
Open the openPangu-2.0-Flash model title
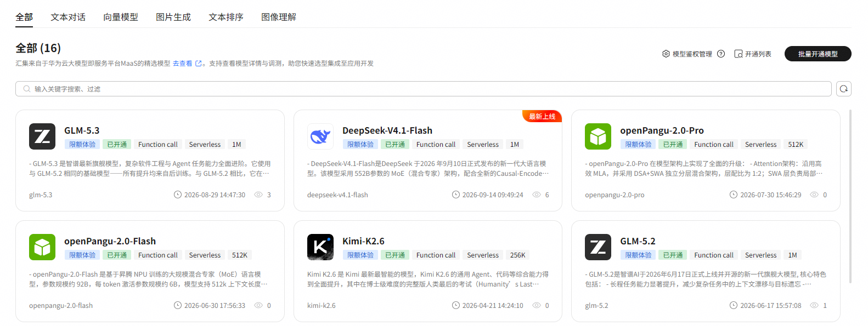110,241
